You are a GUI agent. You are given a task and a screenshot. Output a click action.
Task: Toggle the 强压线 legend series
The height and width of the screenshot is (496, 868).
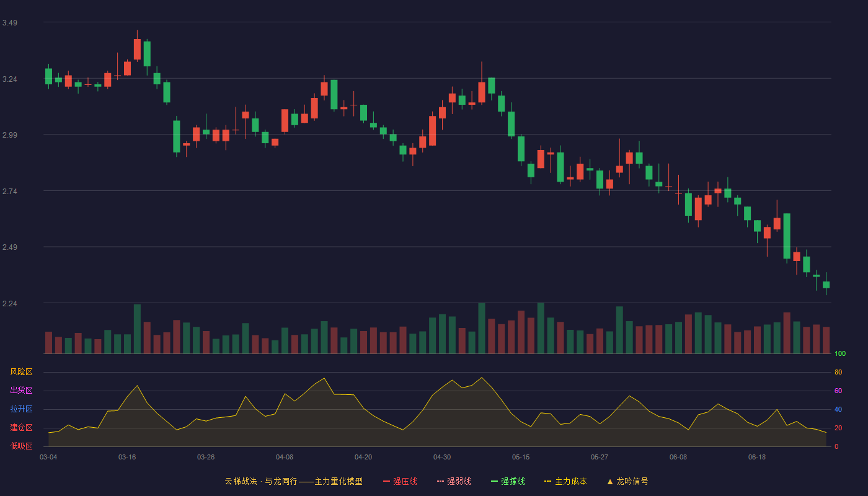[x=400, y=481]
